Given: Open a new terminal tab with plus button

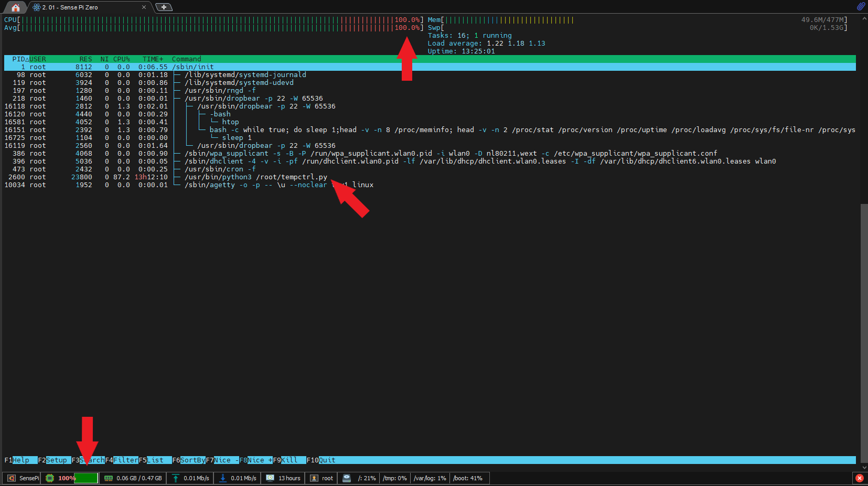Looking at the screenshot, I should point(164,7).
